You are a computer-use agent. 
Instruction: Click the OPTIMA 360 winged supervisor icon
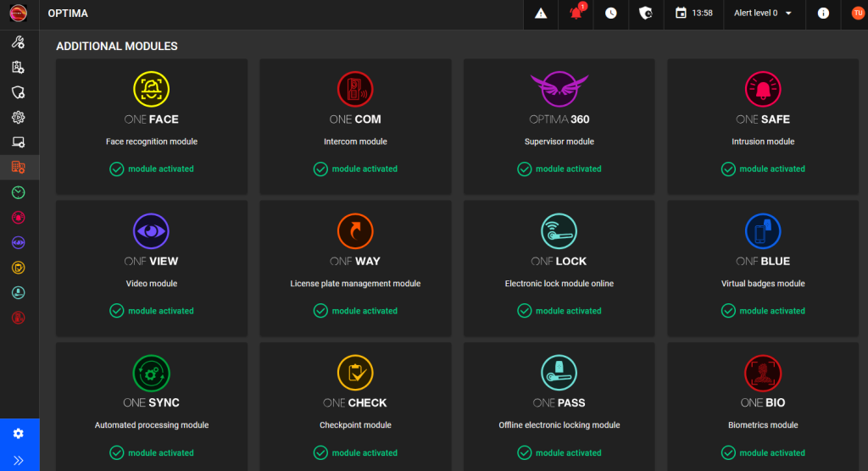pyautogui.click(x=559, y=87)
